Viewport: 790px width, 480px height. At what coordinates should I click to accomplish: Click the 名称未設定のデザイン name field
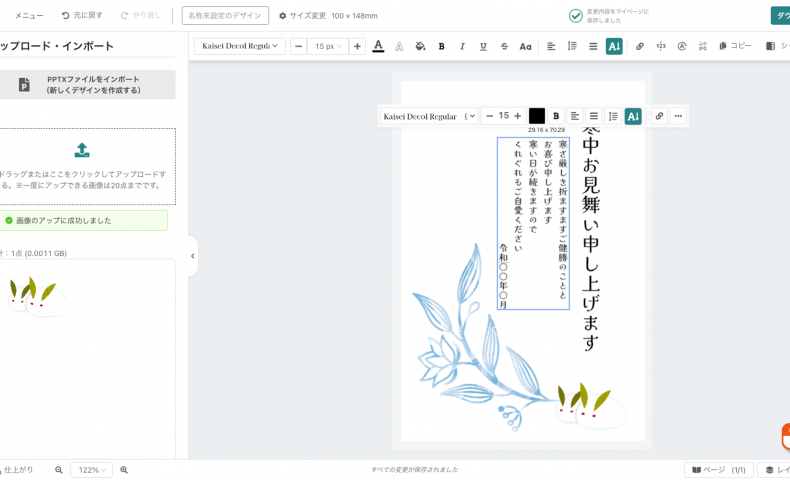pyautogui.click(x=225, y=15)
